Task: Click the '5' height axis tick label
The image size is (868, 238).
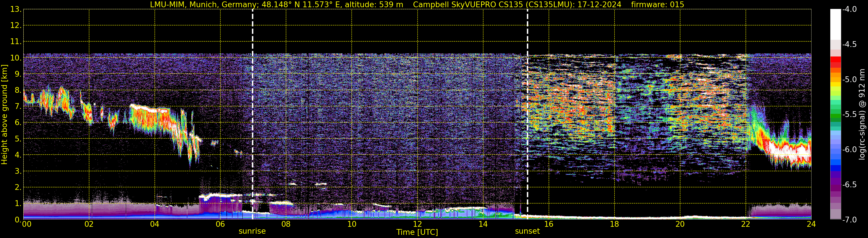Action: [x=18, y=139]
